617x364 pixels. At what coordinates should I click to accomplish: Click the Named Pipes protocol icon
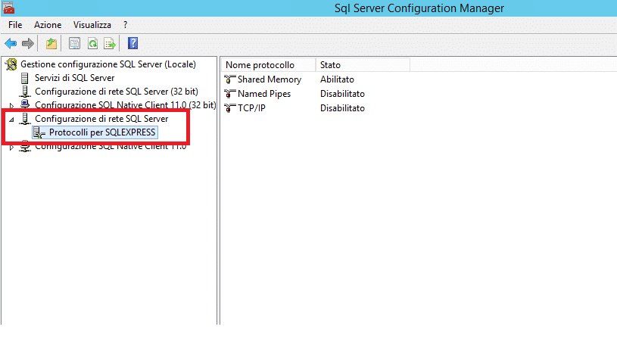(230, 94)
